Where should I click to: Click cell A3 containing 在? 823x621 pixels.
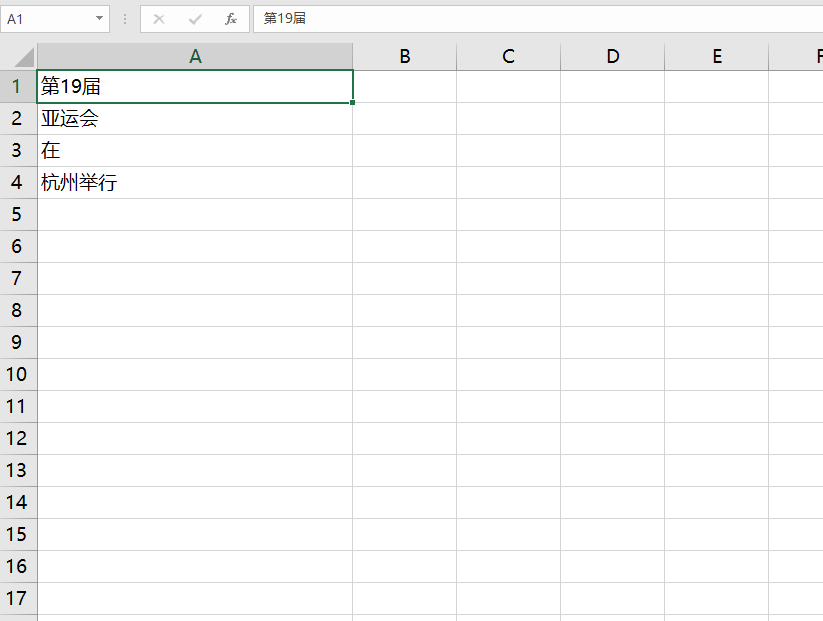click(195, 151)
